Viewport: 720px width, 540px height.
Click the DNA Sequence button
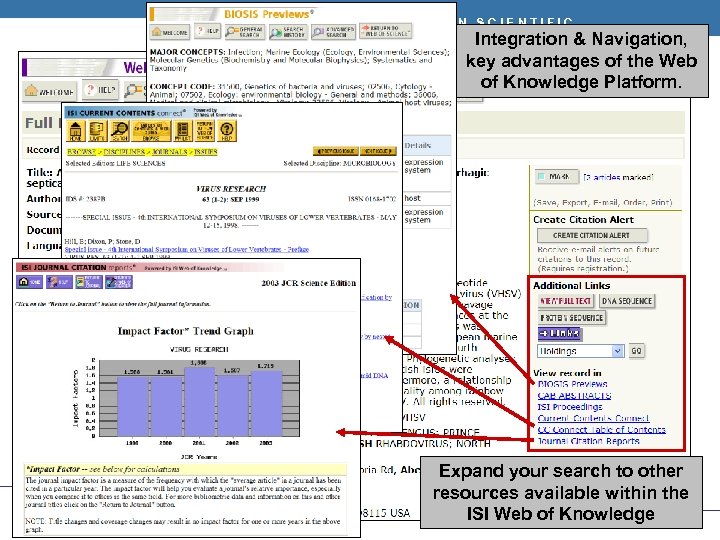627,301
